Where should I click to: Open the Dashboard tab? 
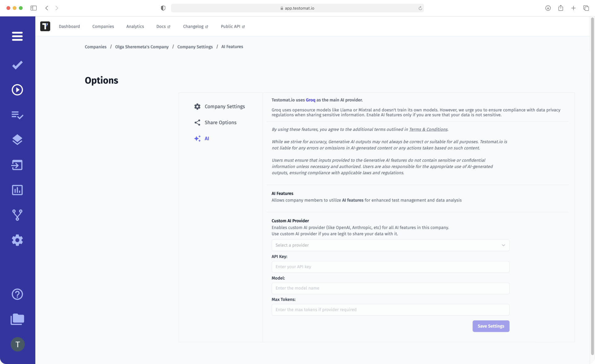[x=69, y=26]
